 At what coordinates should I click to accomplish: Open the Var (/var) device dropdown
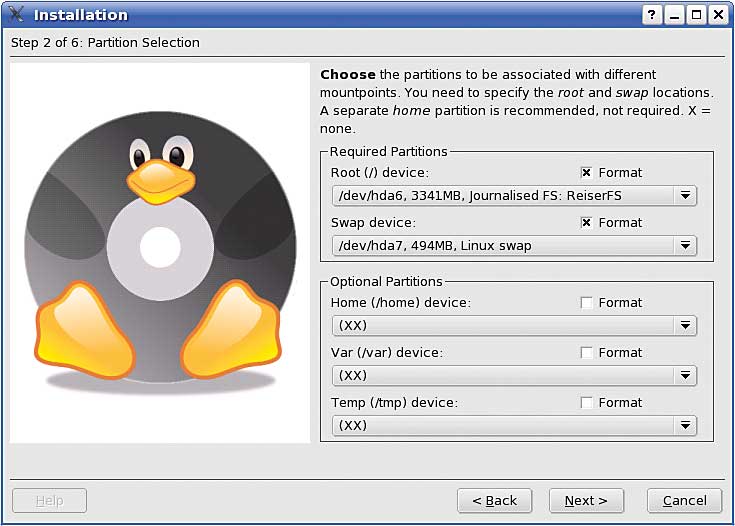pos(514,376)
